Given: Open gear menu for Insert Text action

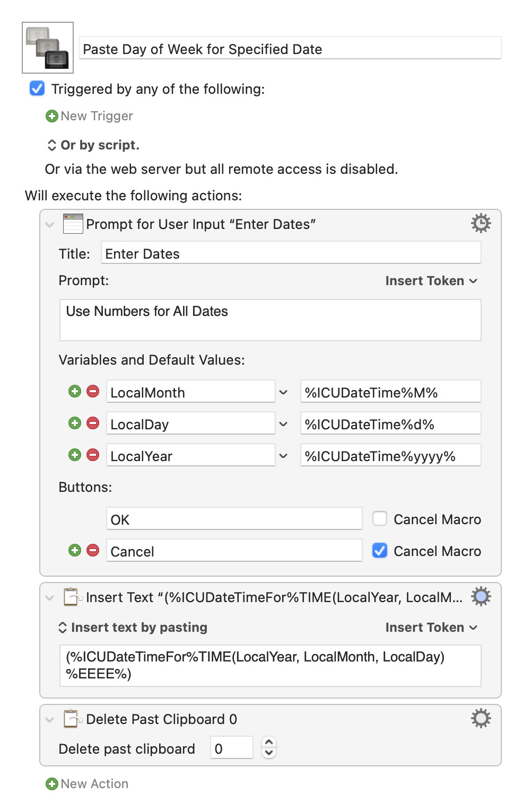Looking at the screenshot, I should click(481, 597).
